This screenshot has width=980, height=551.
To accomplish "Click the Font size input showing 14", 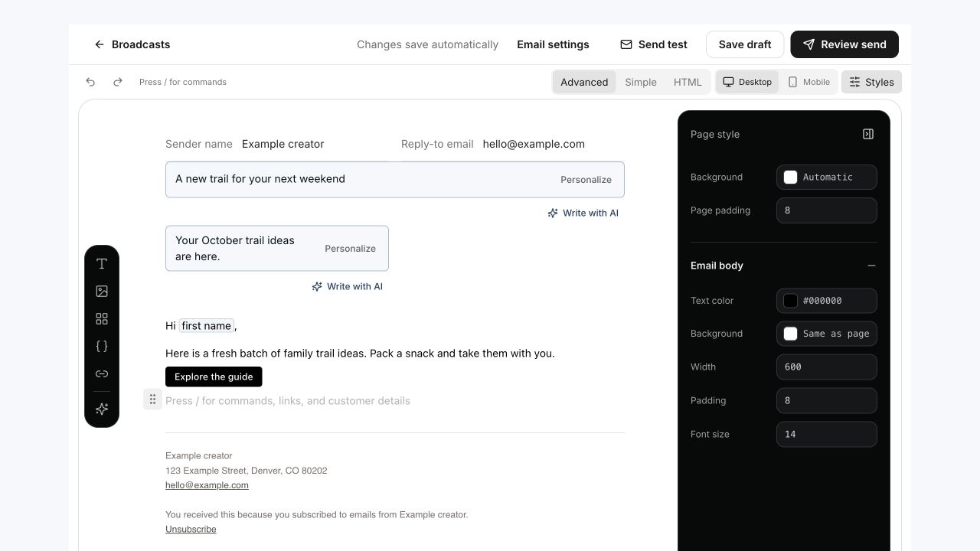I will (827, 434).
